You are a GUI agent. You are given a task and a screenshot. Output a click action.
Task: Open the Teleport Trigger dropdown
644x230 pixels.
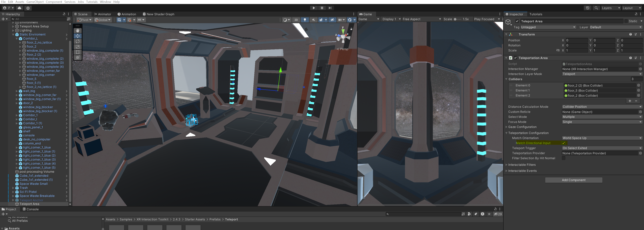(x=602, y=148)
